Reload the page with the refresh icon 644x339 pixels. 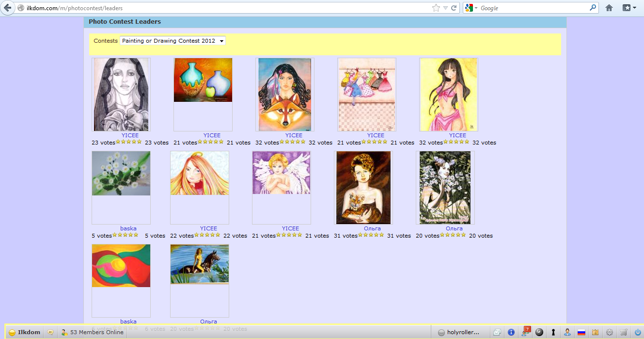click(x=454, y=8)
